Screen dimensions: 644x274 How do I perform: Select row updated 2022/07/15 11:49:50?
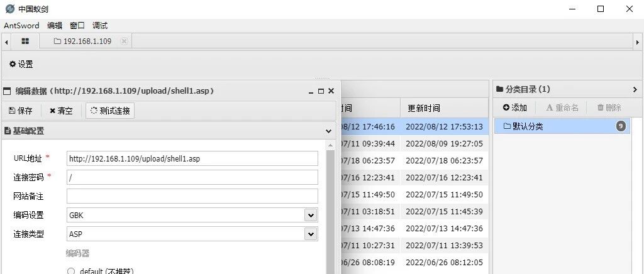(445, 194)
